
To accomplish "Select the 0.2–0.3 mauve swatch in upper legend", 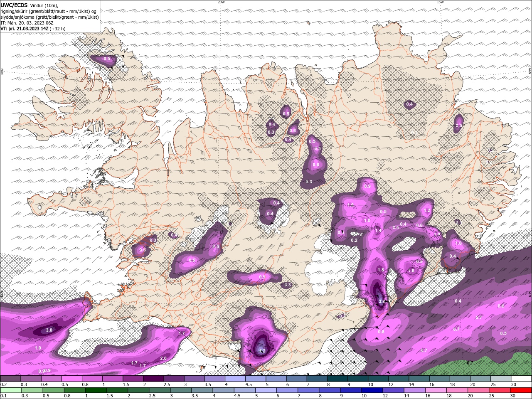I will [x=10, y=379].
